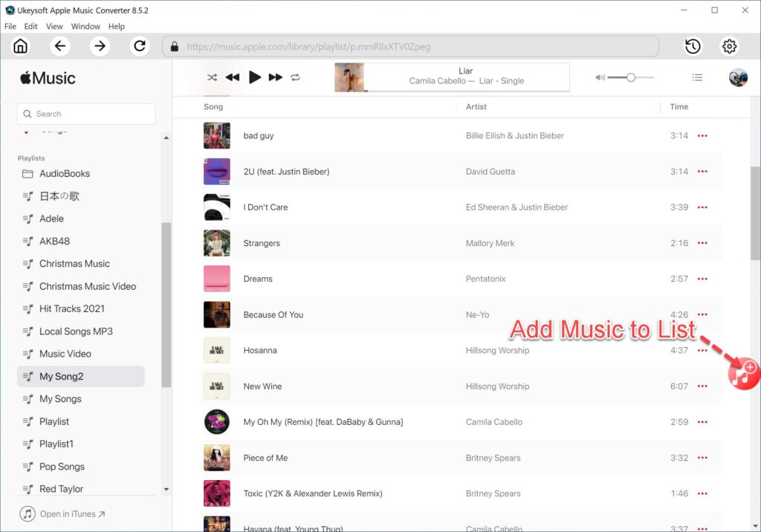Adjust the volume slider
The width and height of the screenshot is (761, 532).
(630, 77)
